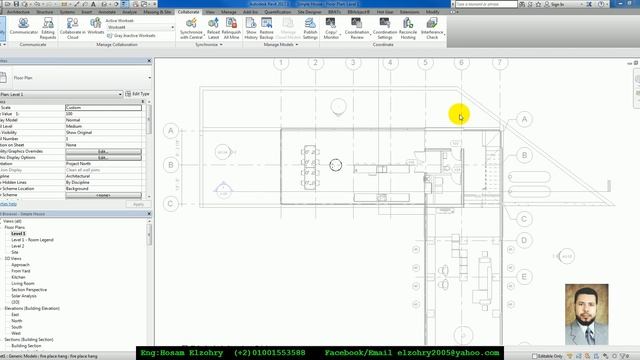Switch to the Insert ribbon tab
Image resolution: width=640 pixels, height=360 pixels.
coord(87,12)
